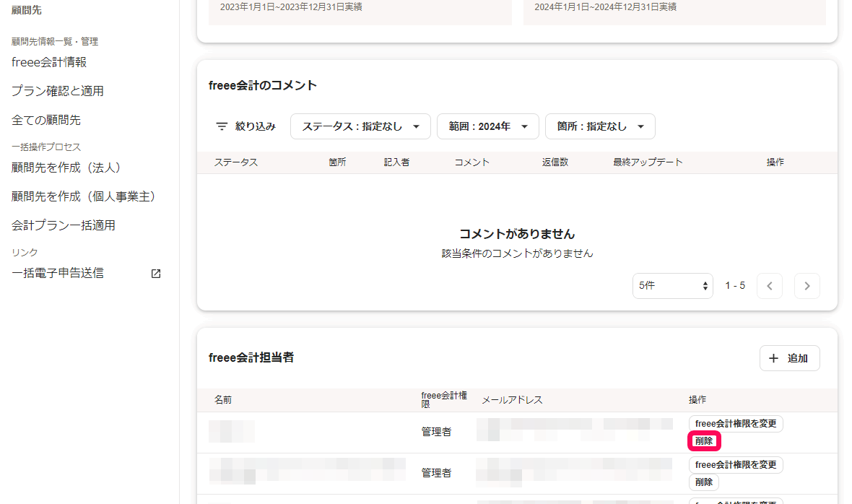The image size is (852, 504).
Task: Open 箇所：指定なし dropdown
Action: tap(600, 126)
